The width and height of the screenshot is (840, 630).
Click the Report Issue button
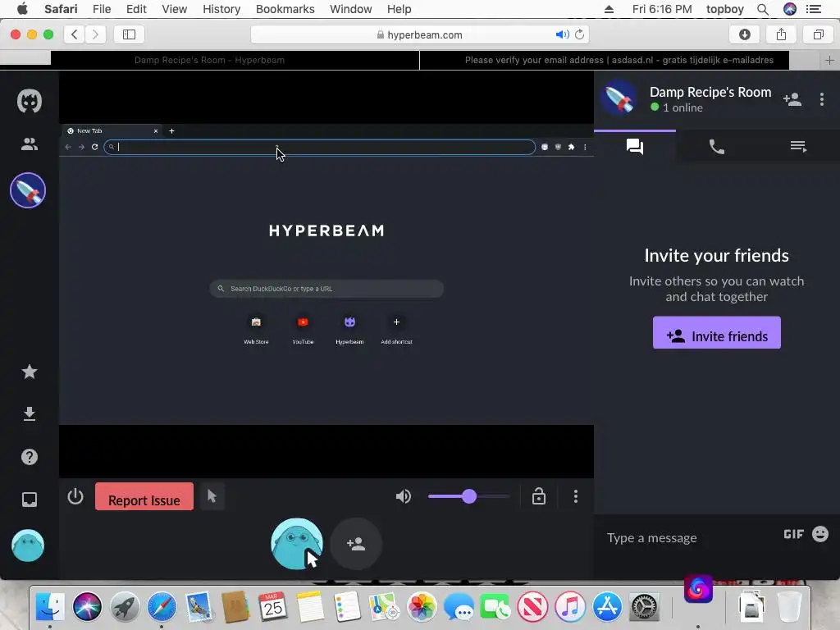pyautogui.click(x=144, y=496)
